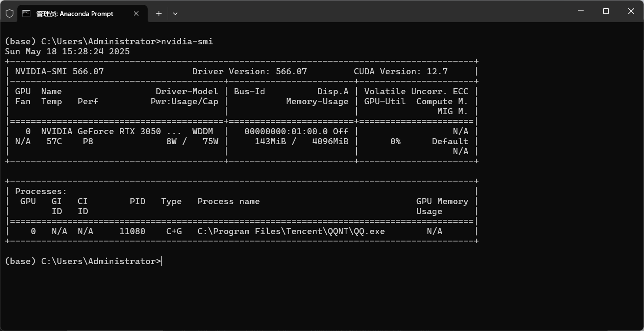
Task: Click the Driver Version: 566.07 text
Action: pyautogui.click(x=250, y=71)
